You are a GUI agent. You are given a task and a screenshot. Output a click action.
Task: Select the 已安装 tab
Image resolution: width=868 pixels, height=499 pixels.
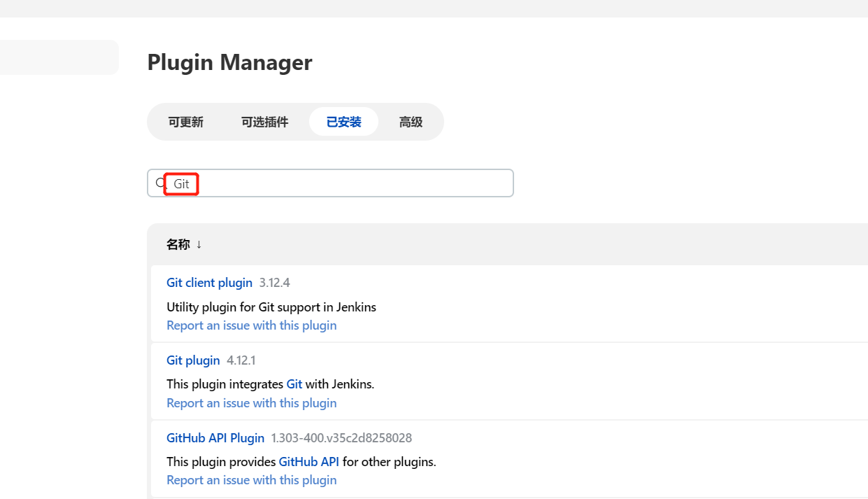343,122
